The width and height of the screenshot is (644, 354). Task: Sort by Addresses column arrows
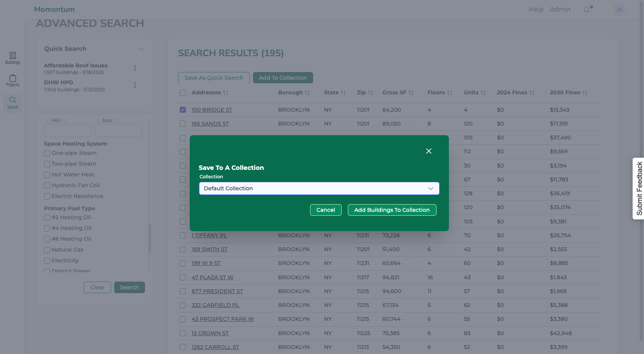pos(226,93)
